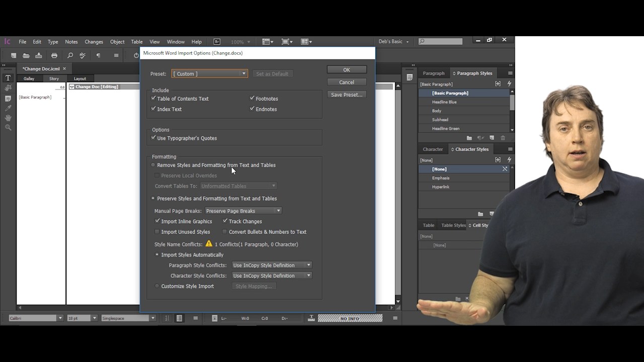Image resolution: width=644 pixels, height=362 pixels.
Task: Open the Paragraph Styles panel menu icon
Action: [510, 73]
